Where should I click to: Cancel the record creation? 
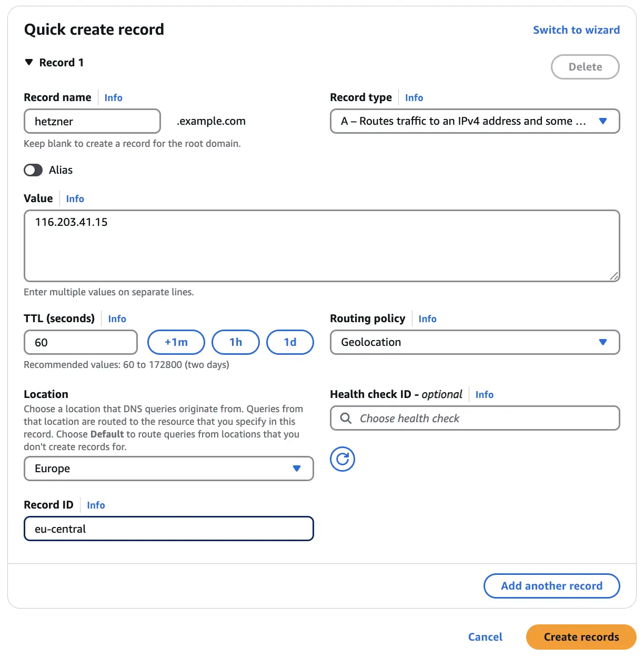click(485, 637)
